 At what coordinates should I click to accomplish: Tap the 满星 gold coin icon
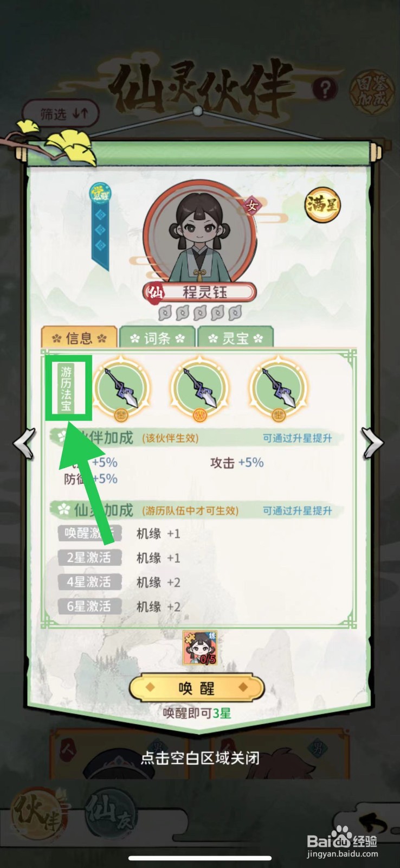[x=322, y=205]
